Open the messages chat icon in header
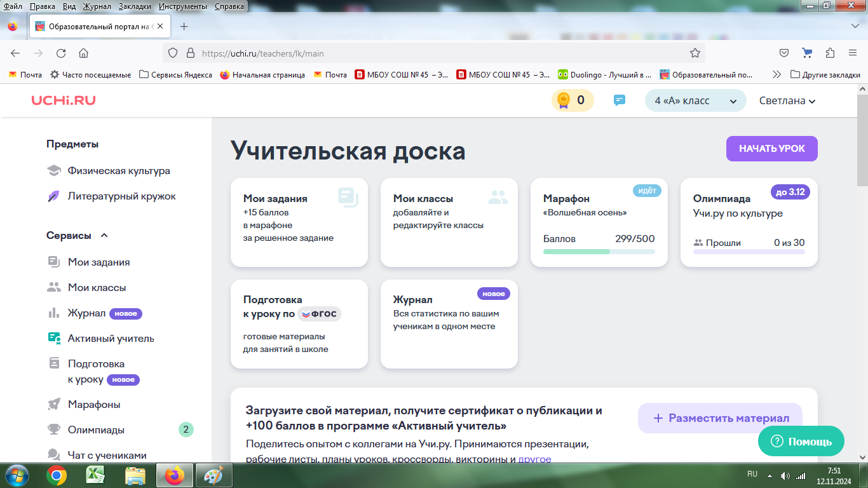 click(x=620, y=100)
